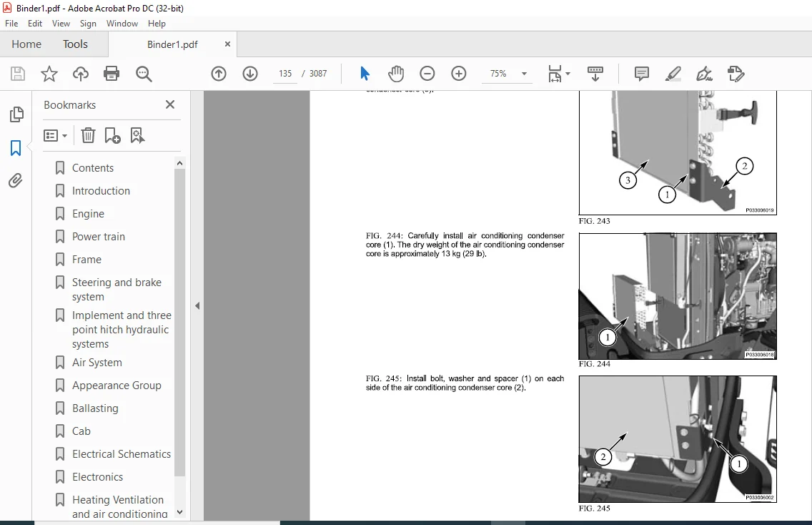Viewport: 812px width, 525px height.
Task: Open the File menu
Action: tap(11, 24)
